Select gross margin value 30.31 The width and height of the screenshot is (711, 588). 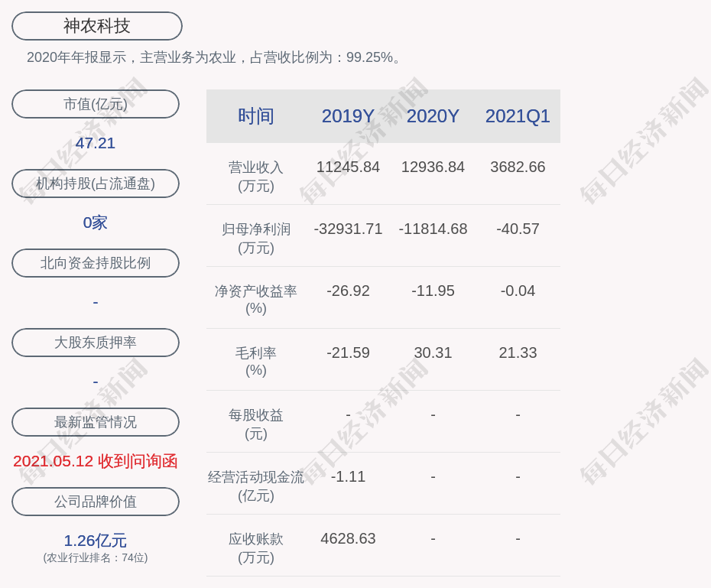point(433,352)
